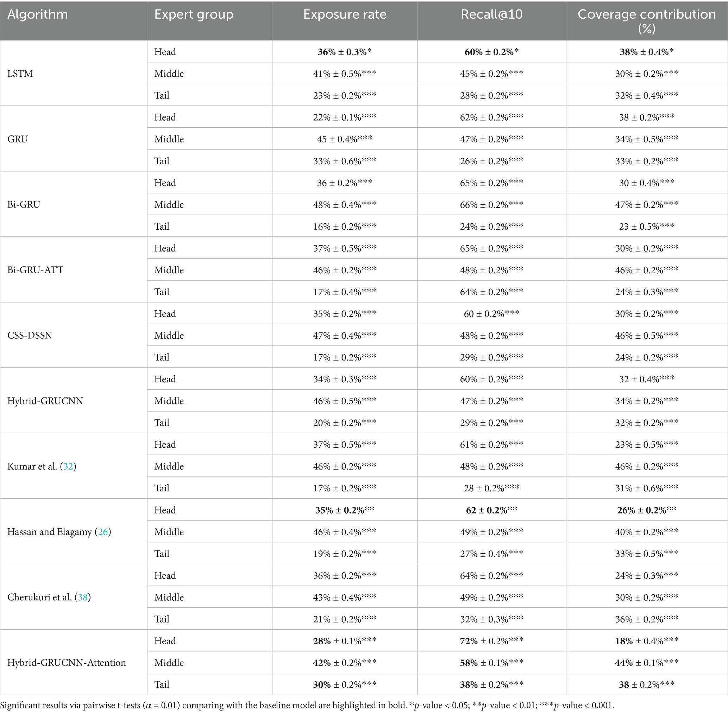The width and height of the screenshot is (728, 714).
Task: Select the 66% ± 0.2% Recall@10 cell
Action: click(491, 205)
